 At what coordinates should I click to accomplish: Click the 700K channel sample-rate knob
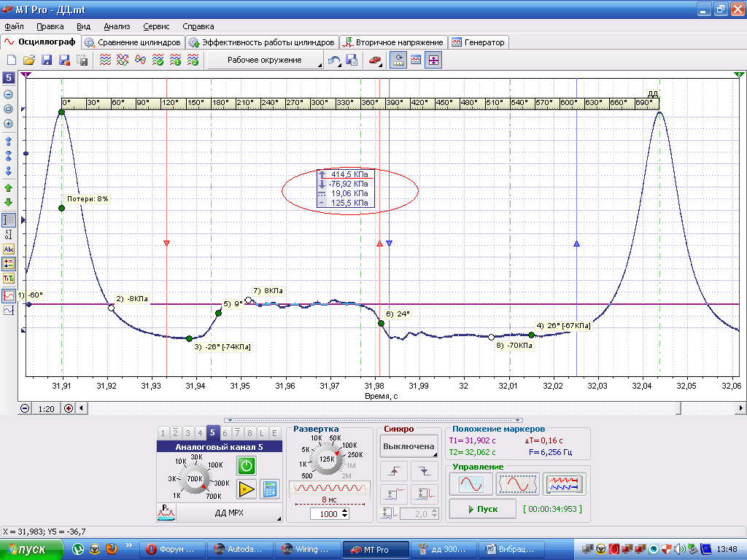tap(194, 478)
